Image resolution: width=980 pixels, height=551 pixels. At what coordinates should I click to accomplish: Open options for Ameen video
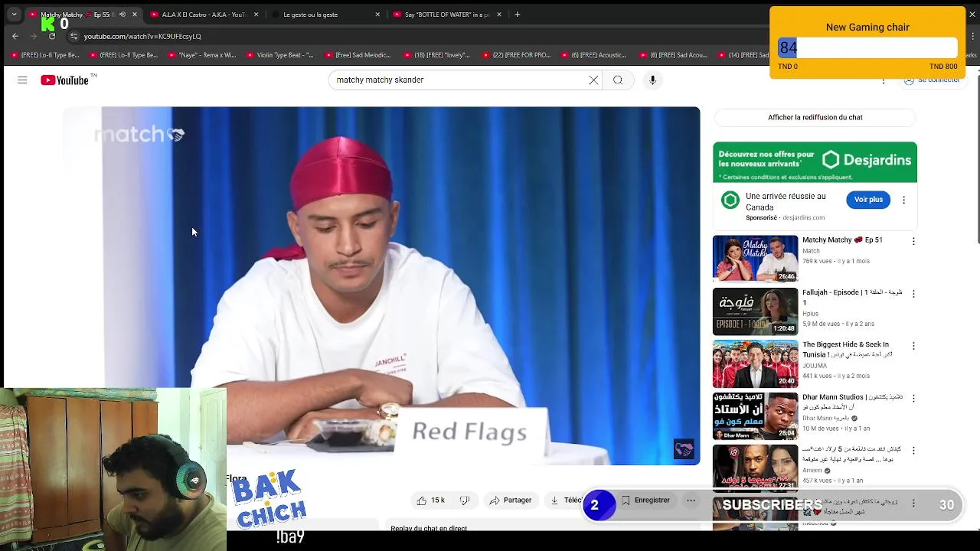(913, 451)
